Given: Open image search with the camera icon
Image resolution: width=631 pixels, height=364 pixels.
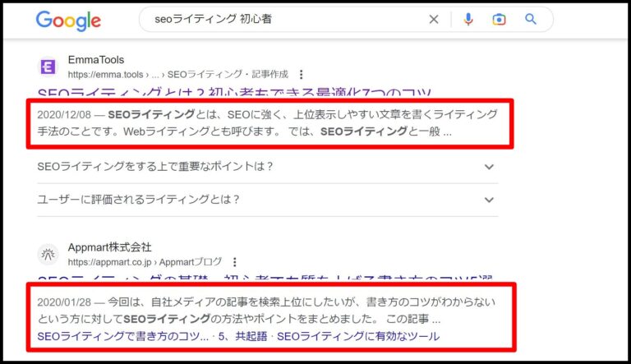Looking at the screenshot, I should [499, 20].
